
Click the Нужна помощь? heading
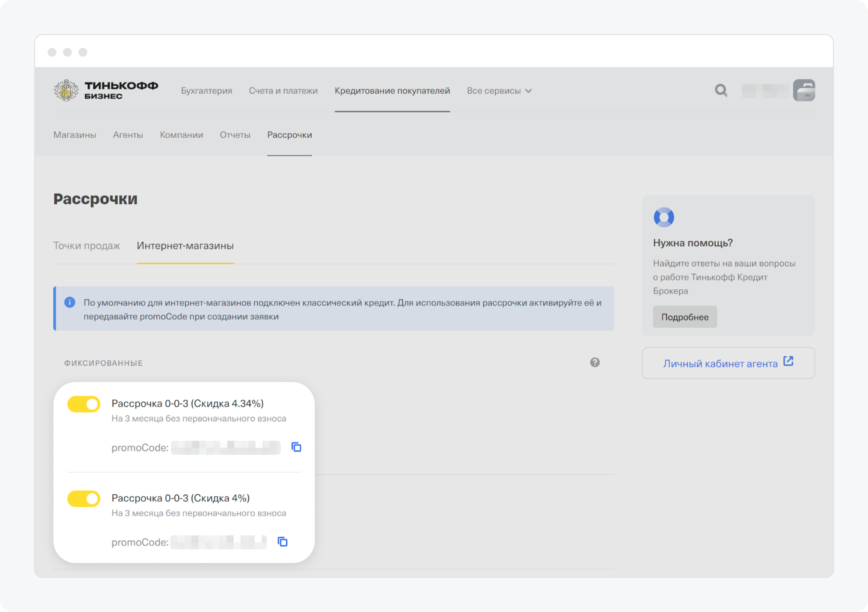pos(692,243)
